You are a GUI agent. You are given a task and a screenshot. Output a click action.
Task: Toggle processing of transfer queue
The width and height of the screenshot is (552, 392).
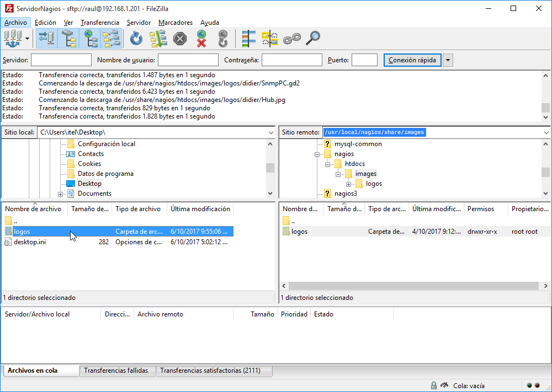(158, 39)
